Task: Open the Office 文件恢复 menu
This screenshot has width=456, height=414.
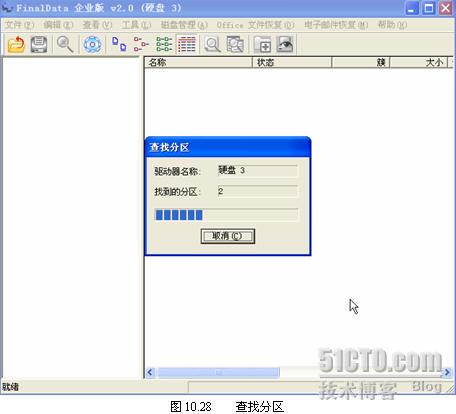Action: tap(255, 25)
